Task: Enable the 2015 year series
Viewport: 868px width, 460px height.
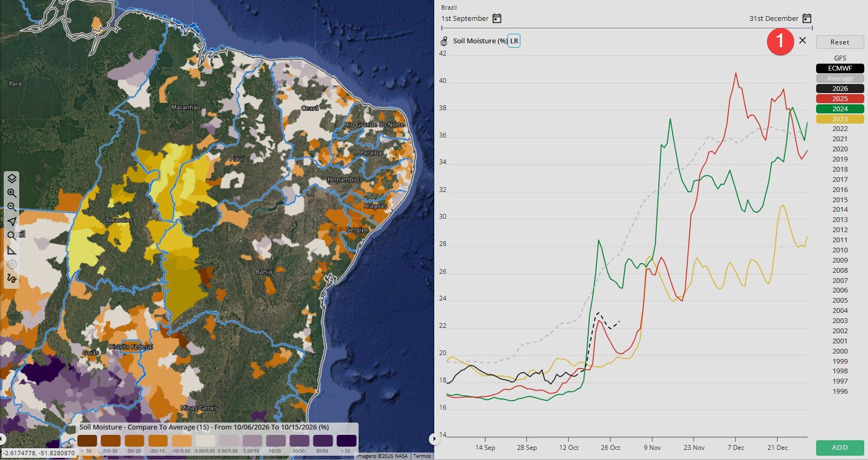Action: pyautogui.click(x=840, y=200)
